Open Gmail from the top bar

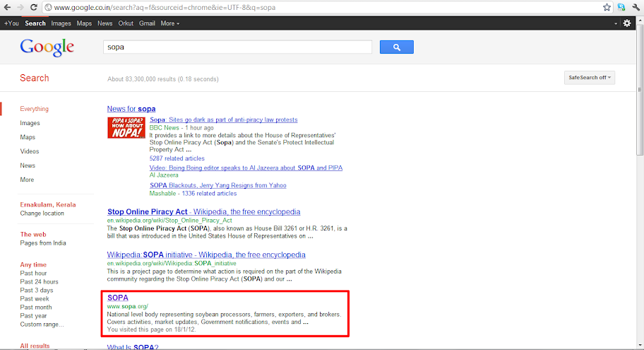point(147,23)
